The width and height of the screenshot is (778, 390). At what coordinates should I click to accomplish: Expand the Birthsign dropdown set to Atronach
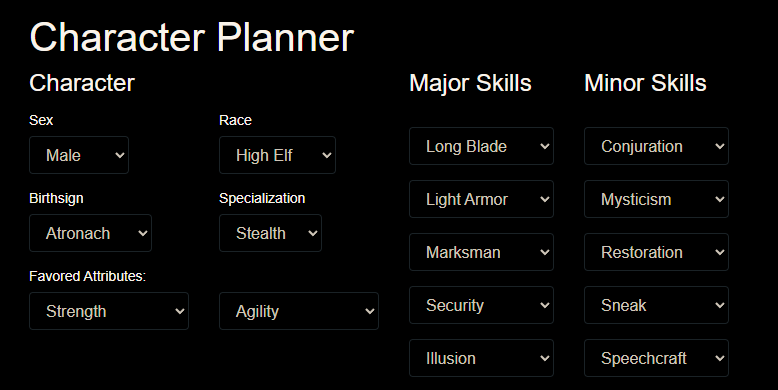[90, 233]
